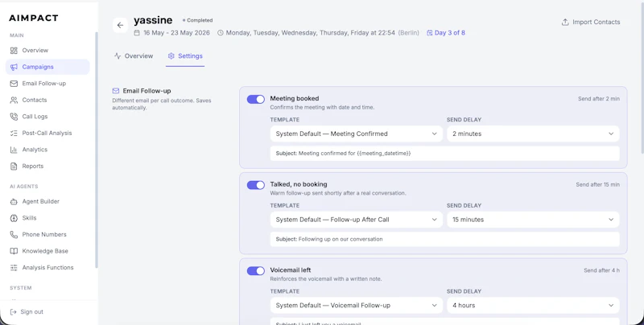
Task: Click the Post-Call Analysis checklist icon
Action: pos(14,133)
